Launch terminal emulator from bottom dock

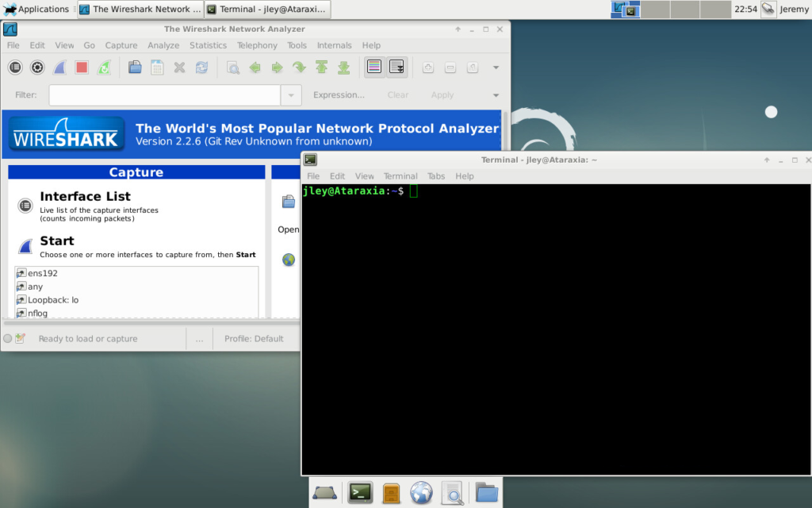pyautogui.click(x=360, y=492)
